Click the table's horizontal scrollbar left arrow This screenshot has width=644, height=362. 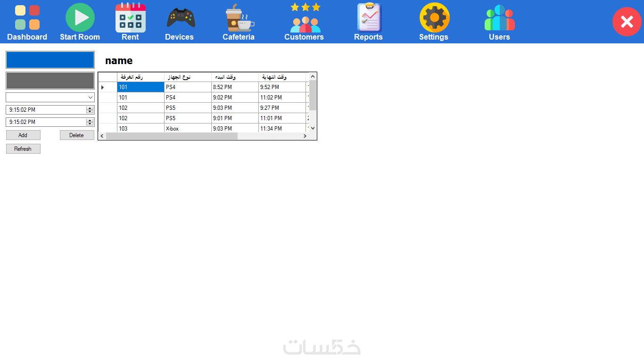pyautogui.click(x=102, y=136)
